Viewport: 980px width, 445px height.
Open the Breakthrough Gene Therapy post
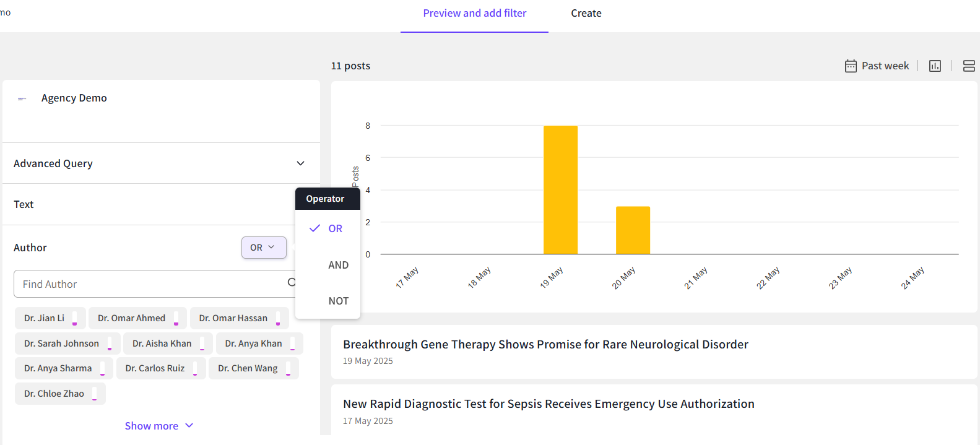click(x=545, y=345)
